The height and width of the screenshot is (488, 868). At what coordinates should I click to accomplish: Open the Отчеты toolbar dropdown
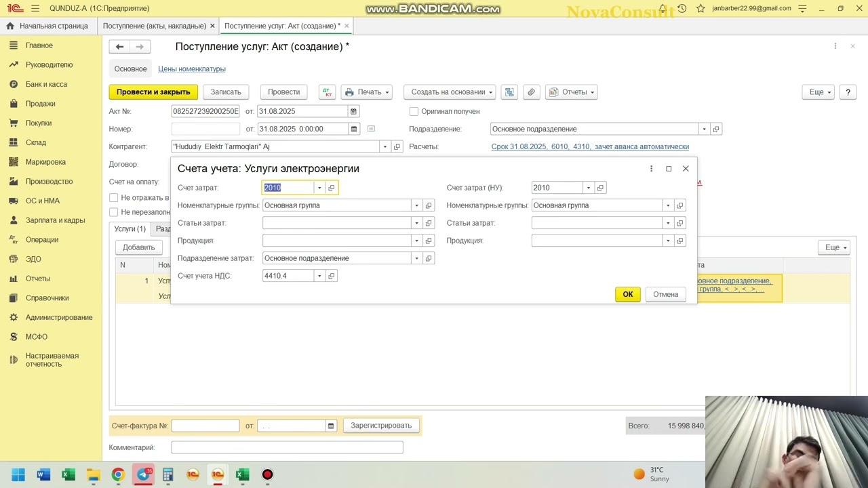(571, 92)
